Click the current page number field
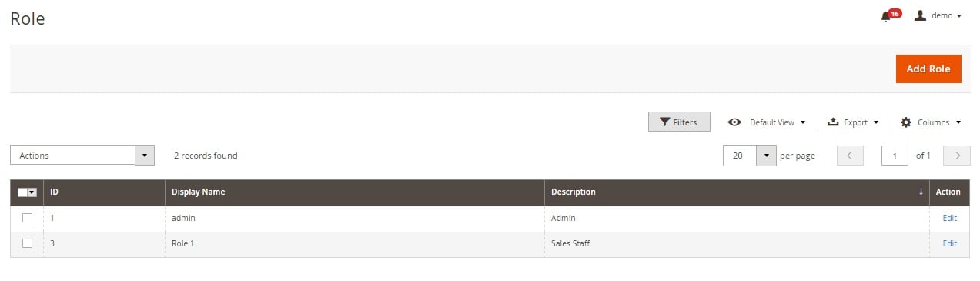Viewport: 980px width, 281px height. pyautogui.click(x=895, y=156)
